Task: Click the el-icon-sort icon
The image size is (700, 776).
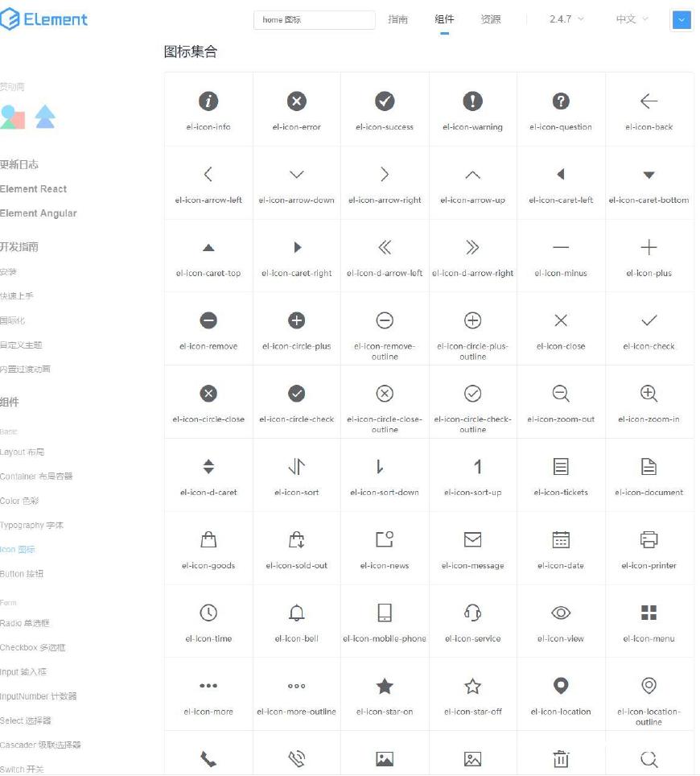Action: 296,466
